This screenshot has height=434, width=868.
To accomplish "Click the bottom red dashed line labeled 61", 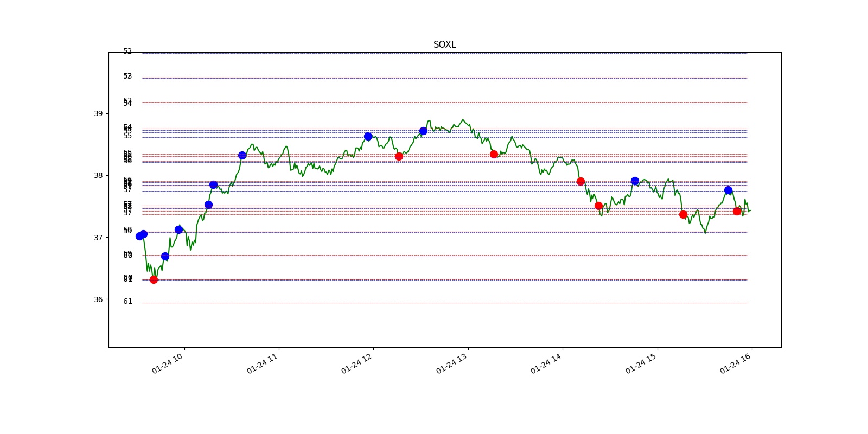I will tap(445, 303).
